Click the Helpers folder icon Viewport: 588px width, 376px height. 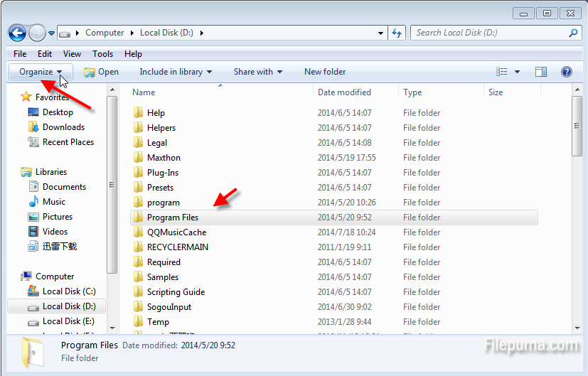(x=139, y=127)
